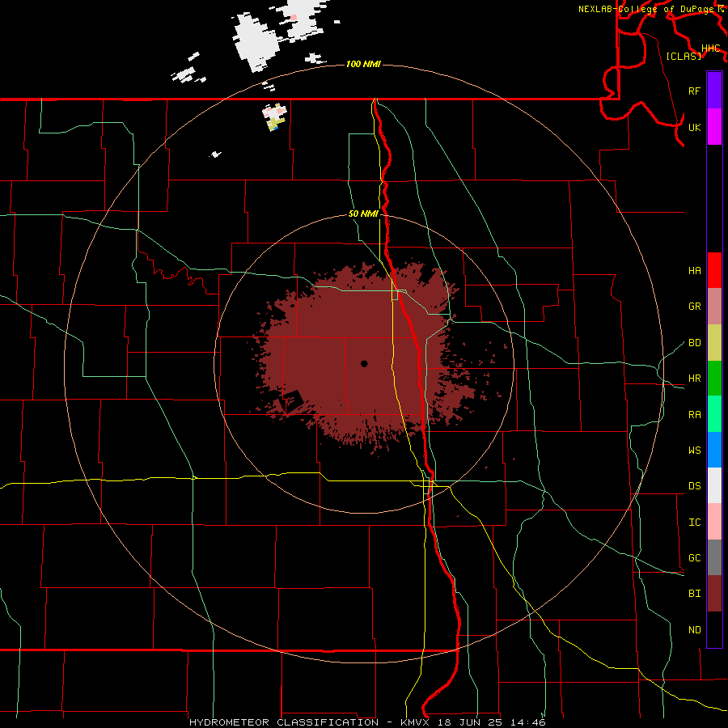
Task: Click the 'HYDROMETEOR CLASSIFICATION' caption text
Action: point(283,722)
